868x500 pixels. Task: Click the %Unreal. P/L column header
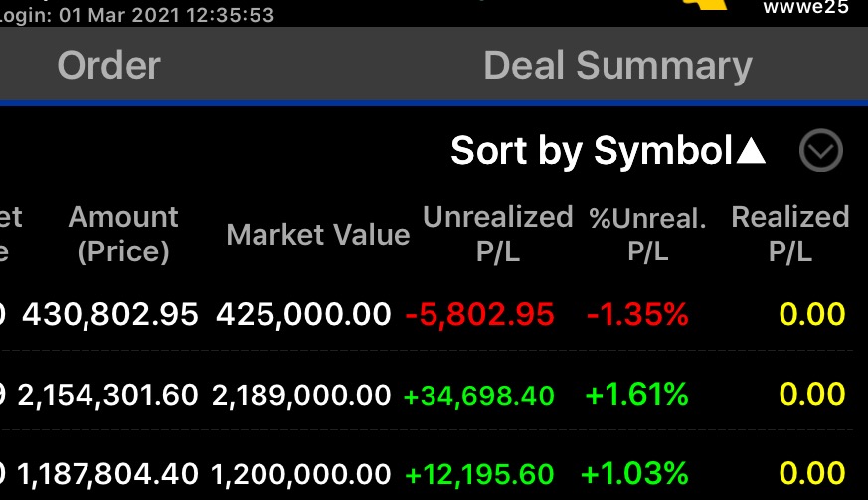pyautogui.click(x=647, y=235)
